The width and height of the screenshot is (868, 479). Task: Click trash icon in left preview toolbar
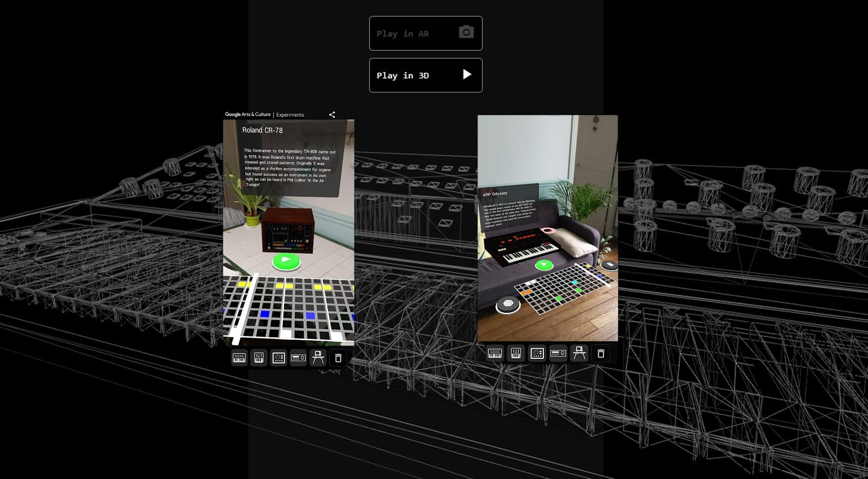(x=338, y=358)
